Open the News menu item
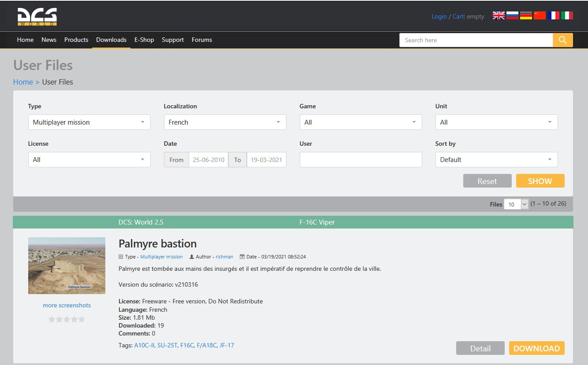Screen dimensions: 588x365 pos(49,40)
